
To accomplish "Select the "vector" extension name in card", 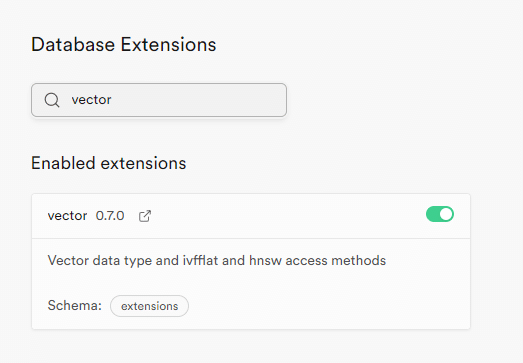I will pyautogui.click(x=67, y=216).
